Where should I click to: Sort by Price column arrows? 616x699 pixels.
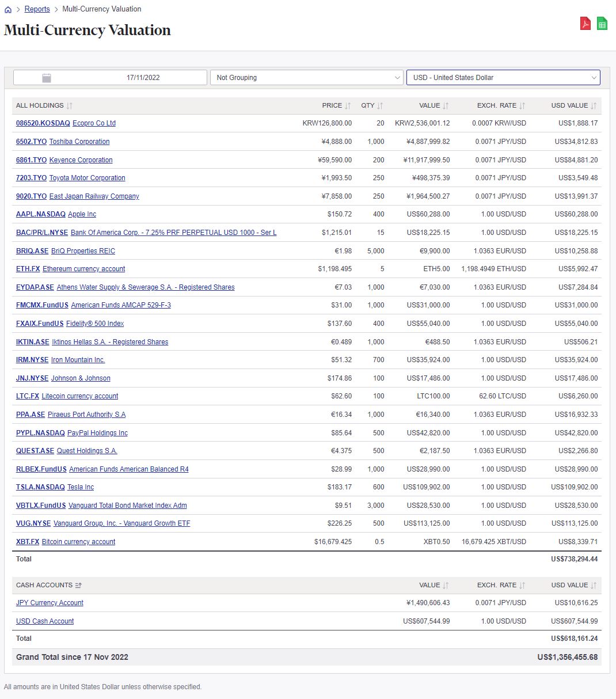[348, 106]
